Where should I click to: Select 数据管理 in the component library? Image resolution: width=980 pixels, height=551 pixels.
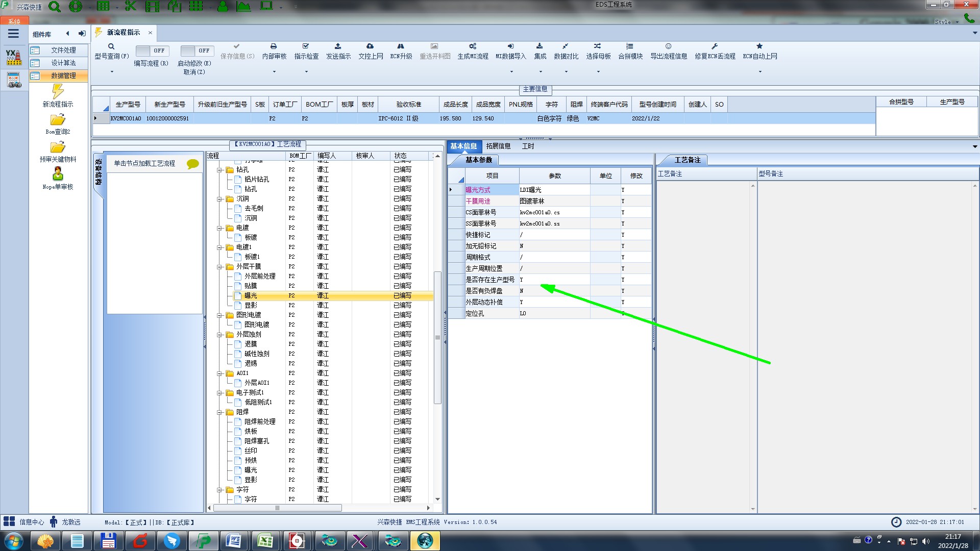pos(63,76)
